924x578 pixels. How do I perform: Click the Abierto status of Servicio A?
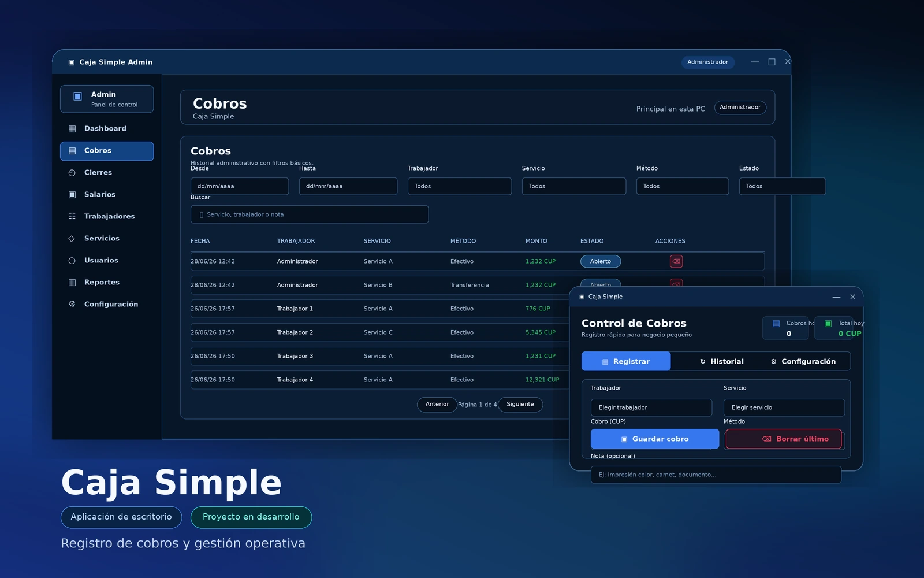(601, 261)
